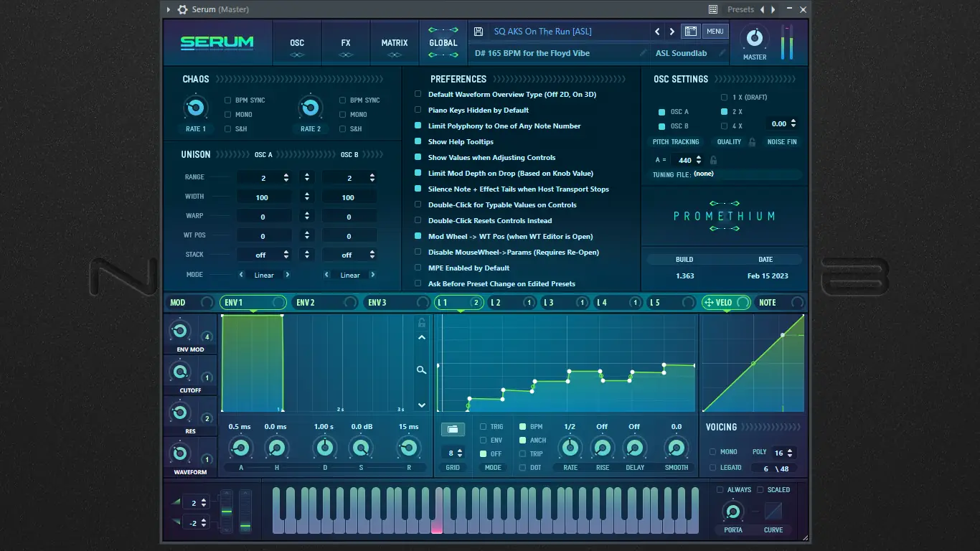Image resolution: width=980 pixels, height=551 pixels.
Task: Enable S&H for Chaos Rate 2
Action: click(343, 129)
